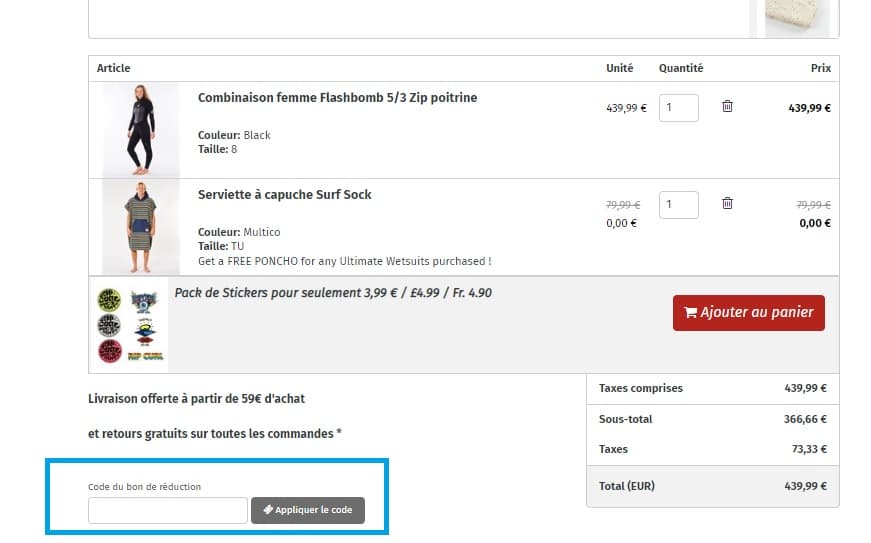Focus the Code du bon de réduction field
The image size is (871, 543).
(167, 510)
